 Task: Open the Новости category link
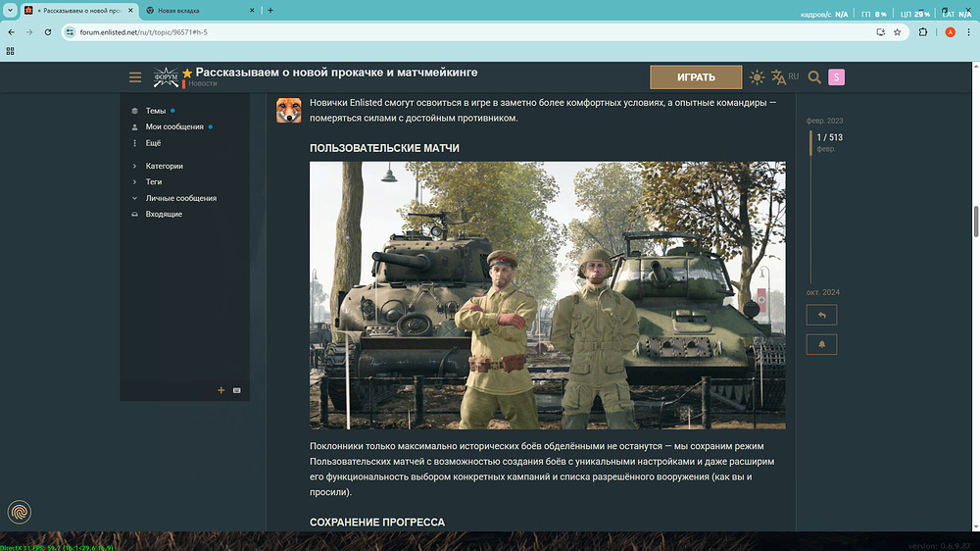[203, 83]
